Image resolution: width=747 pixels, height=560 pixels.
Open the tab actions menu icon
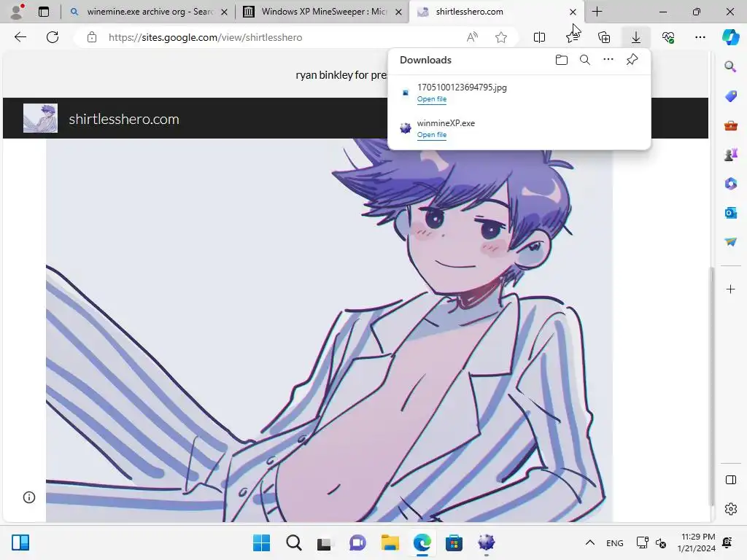(x=44, y=12)
